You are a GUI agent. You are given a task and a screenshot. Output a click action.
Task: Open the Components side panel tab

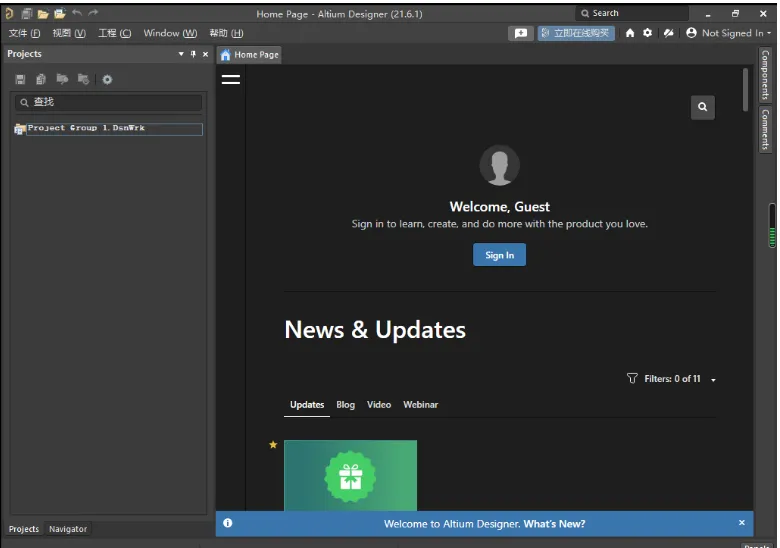(x=765, y=74)
